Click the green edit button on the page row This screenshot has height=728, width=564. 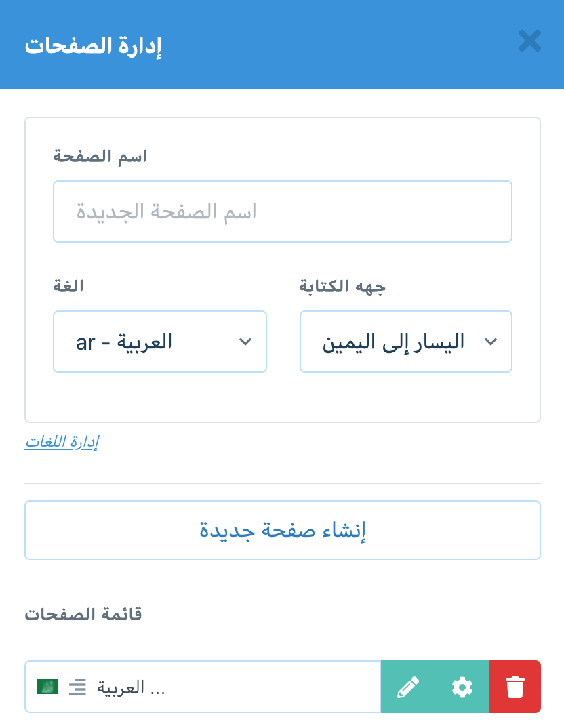click(408, 687)
